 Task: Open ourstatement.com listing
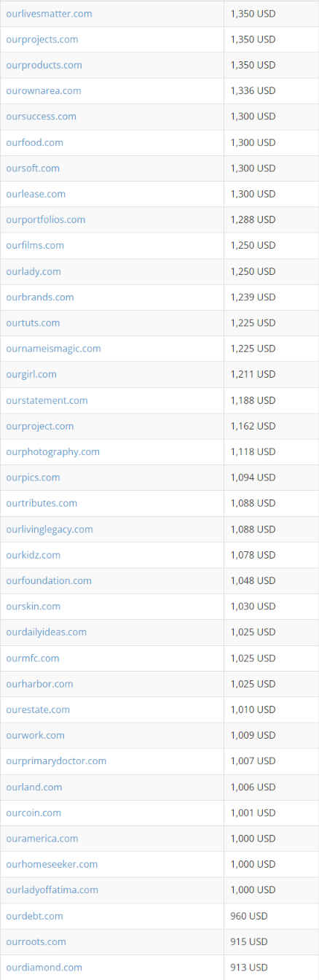pyautogui.click(x=47, y=400)
